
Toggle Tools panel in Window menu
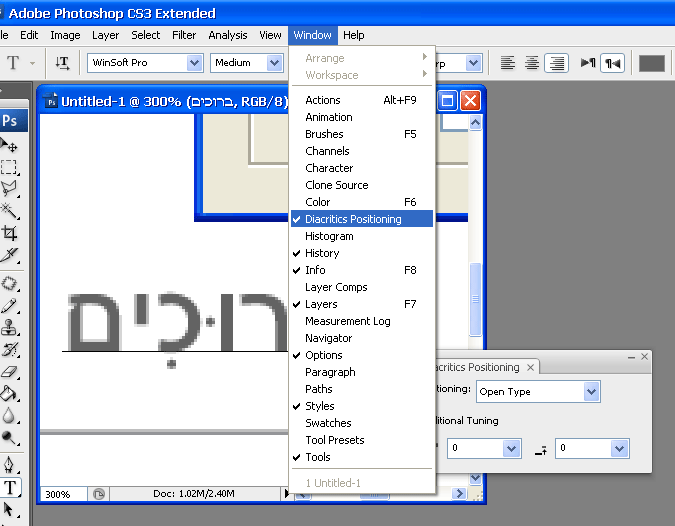(362, 457)
